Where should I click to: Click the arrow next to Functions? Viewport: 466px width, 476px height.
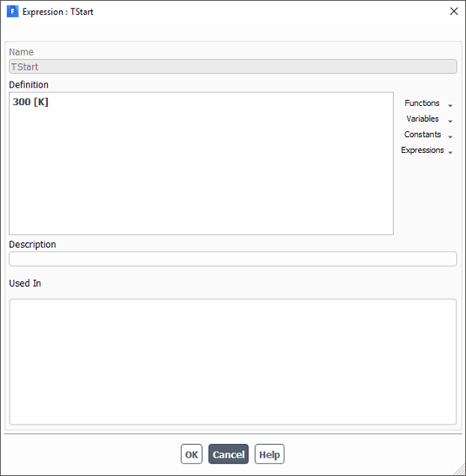point(450,105)
